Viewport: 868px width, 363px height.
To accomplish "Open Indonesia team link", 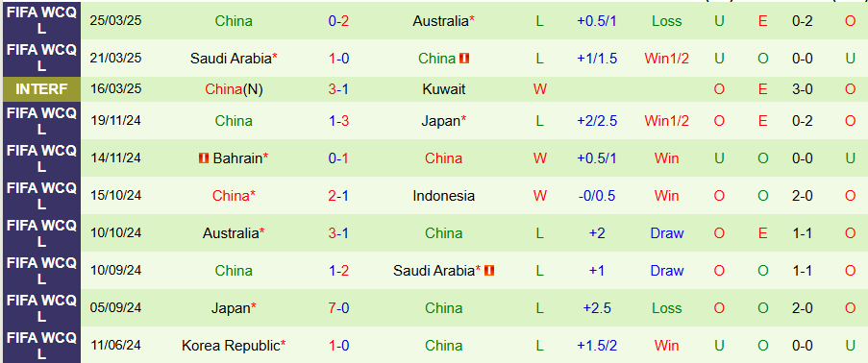I will (443, 195).
